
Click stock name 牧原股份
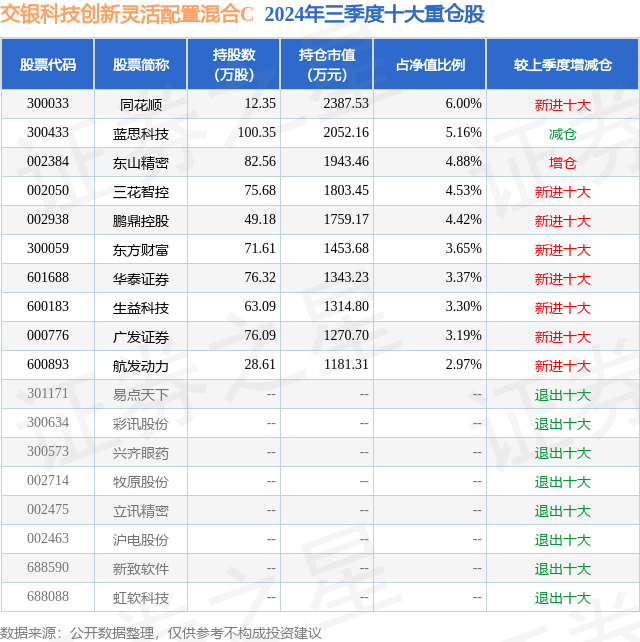141,482
